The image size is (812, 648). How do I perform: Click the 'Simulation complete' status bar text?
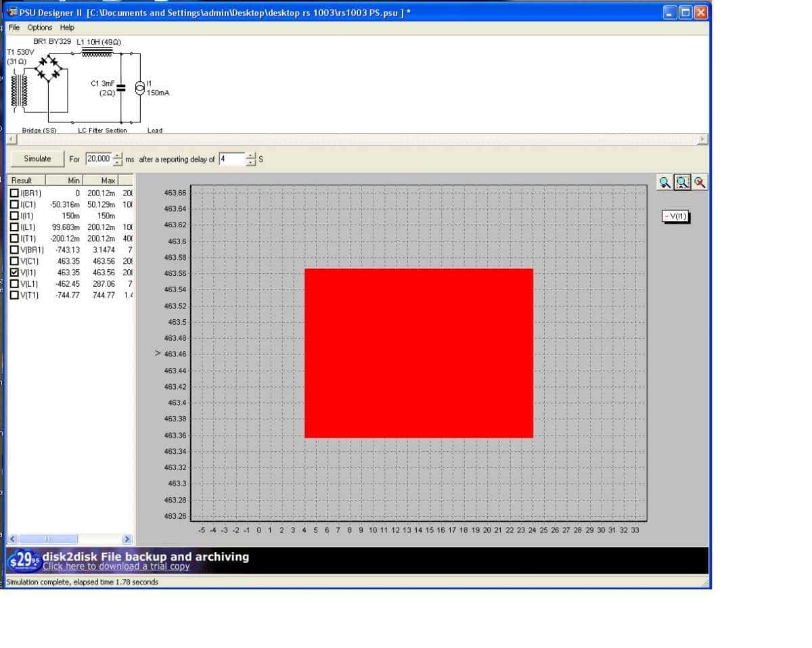82,582
